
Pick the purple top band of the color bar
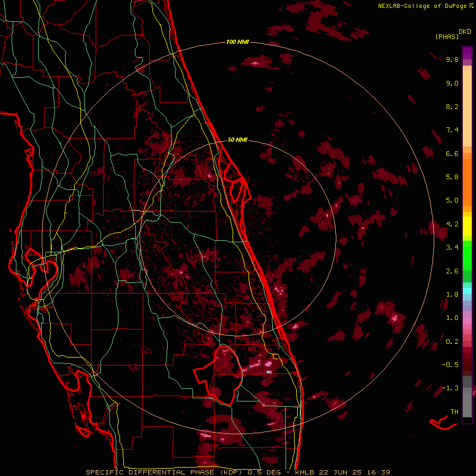click(x=467, y=53)
